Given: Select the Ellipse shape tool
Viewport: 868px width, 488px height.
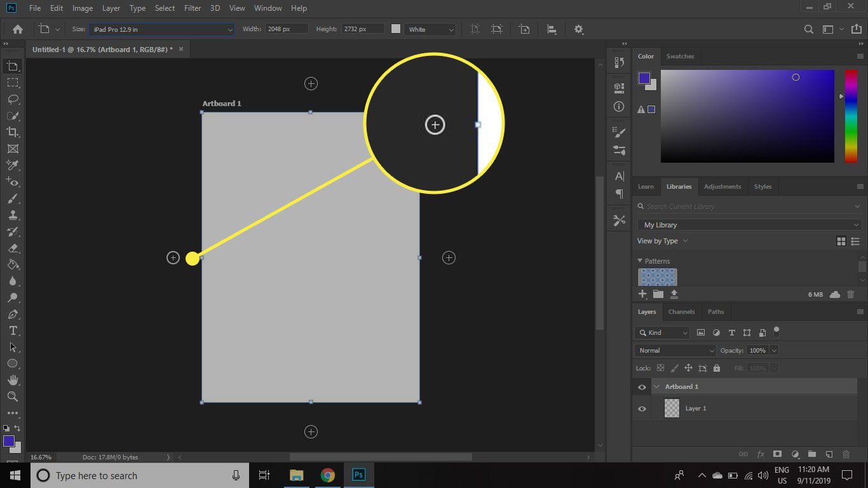Looking at the screenshot, I should tap(12, 363).
